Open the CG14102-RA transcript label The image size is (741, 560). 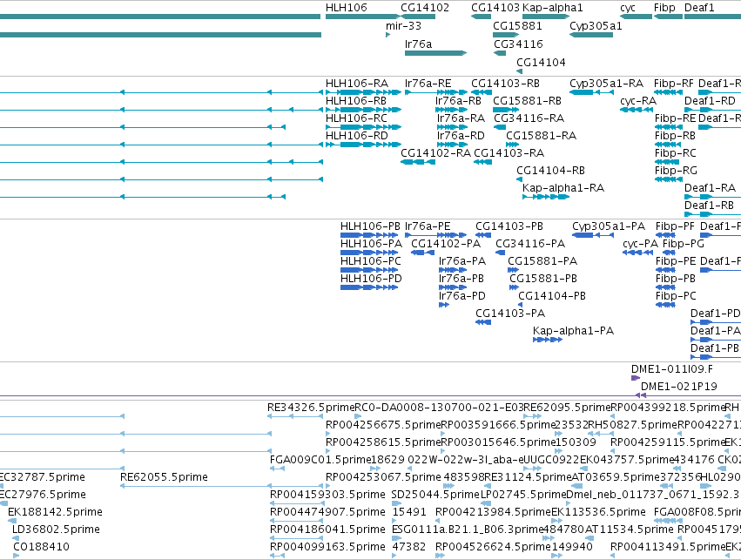[435, 153]
